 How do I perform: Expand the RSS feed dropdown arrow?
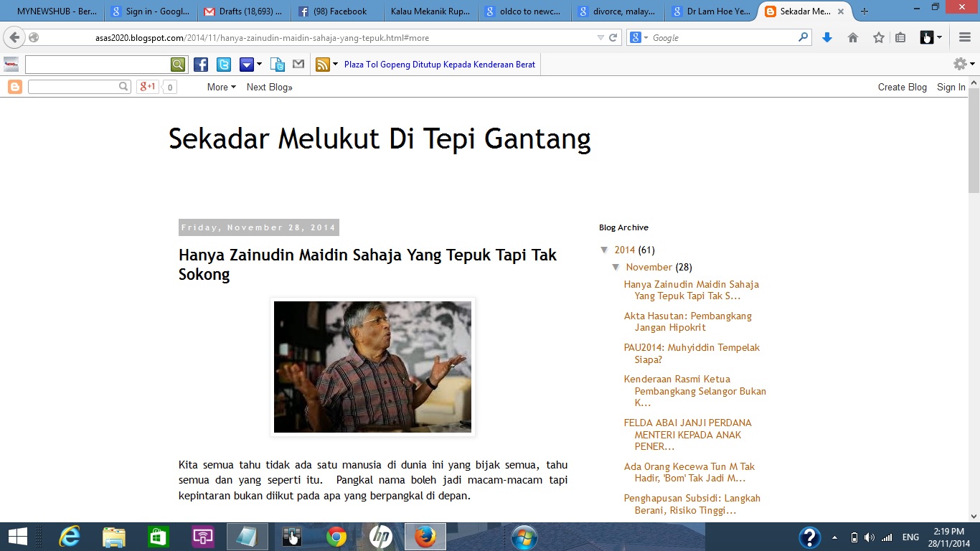point(335,65)
